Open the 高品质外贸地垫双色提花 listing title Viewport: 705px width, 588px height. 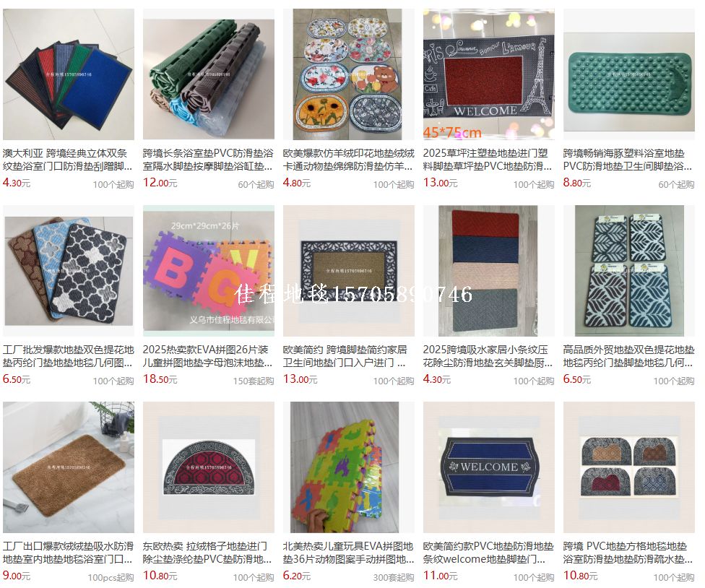[x=629, y=356]
